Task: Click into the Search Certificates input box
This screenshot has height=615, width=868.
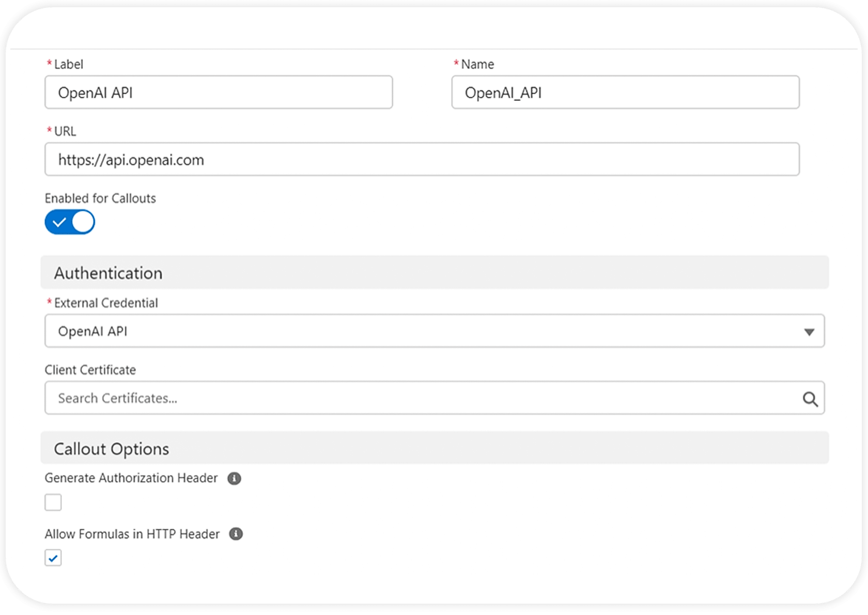Action: point(422,398)
